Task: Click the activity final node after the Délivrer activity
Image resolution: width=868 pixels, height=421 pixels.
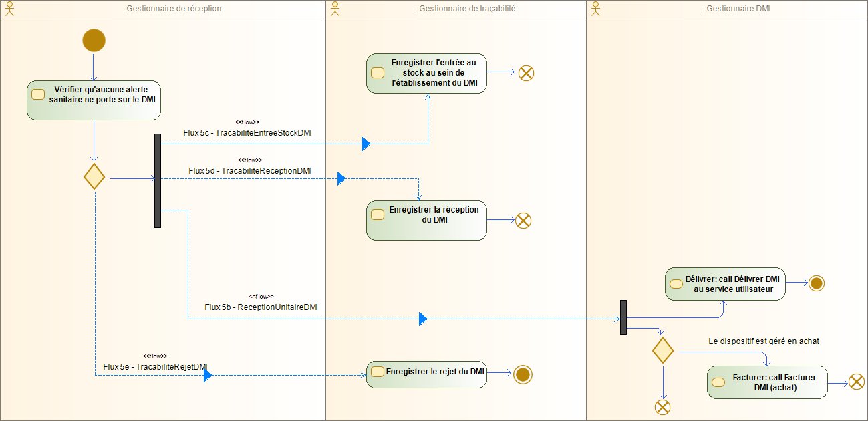Action: point(815,283)
